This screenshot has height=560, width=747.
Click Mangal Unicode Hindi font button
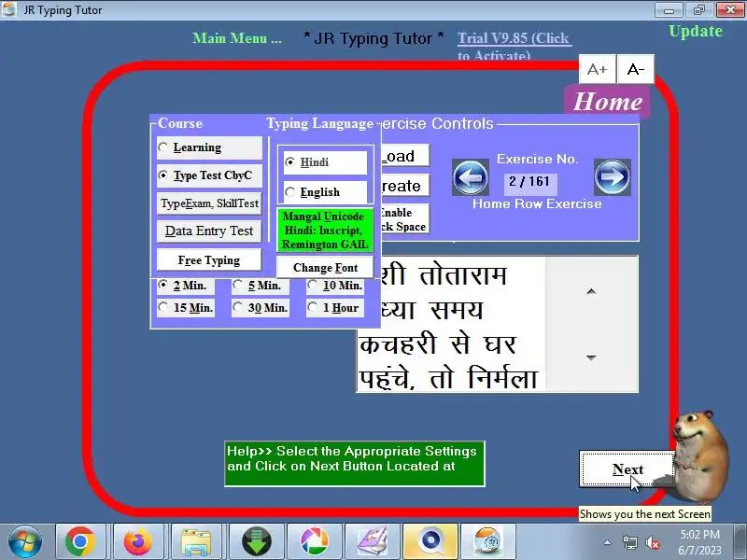(x=325, y=231)
